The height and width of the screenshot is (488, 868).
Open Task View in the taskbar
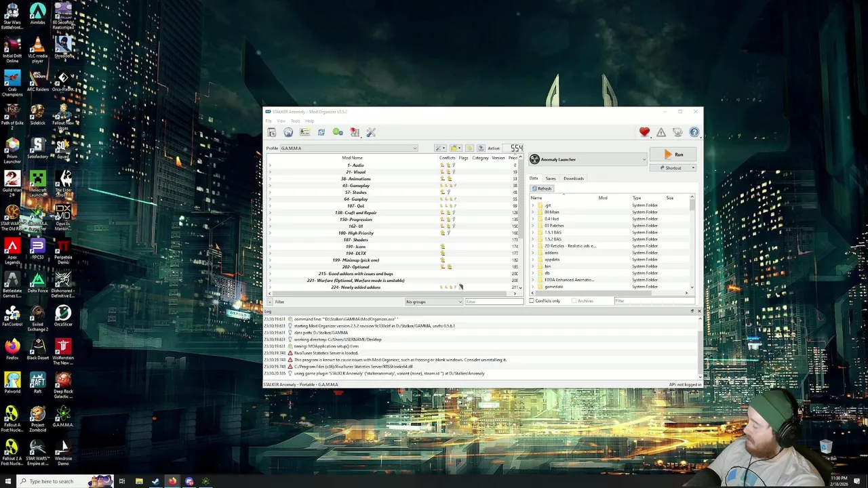(x=122, y=481)
